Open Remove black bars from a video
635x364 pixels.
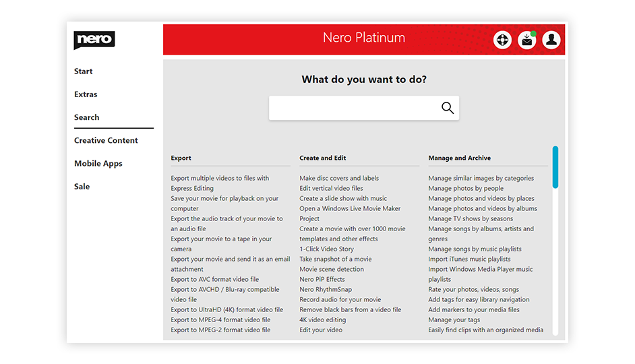pos(351,310)
